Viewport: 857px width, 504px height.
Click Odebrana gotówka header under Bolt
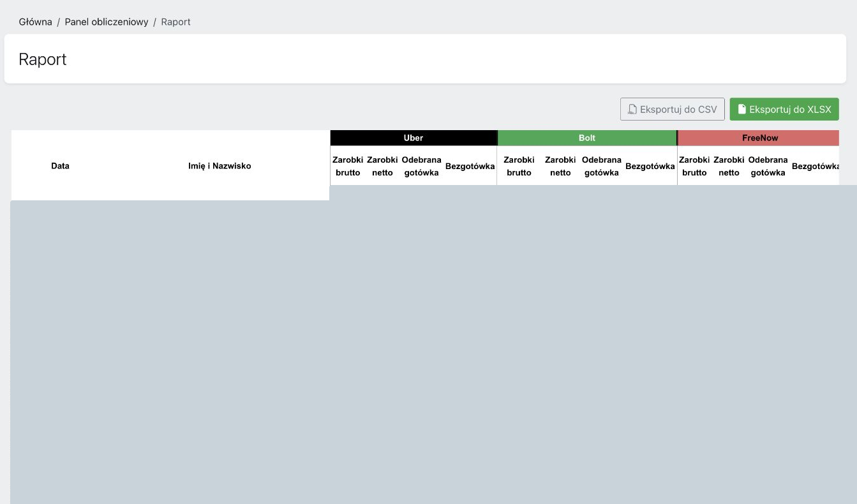point(602,166)
